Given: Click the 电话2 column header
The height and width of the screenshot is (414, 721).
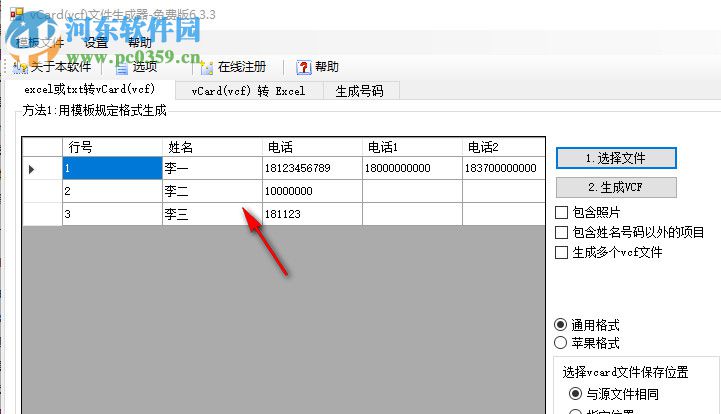Looking at the screenshot, I should [504, 147].
